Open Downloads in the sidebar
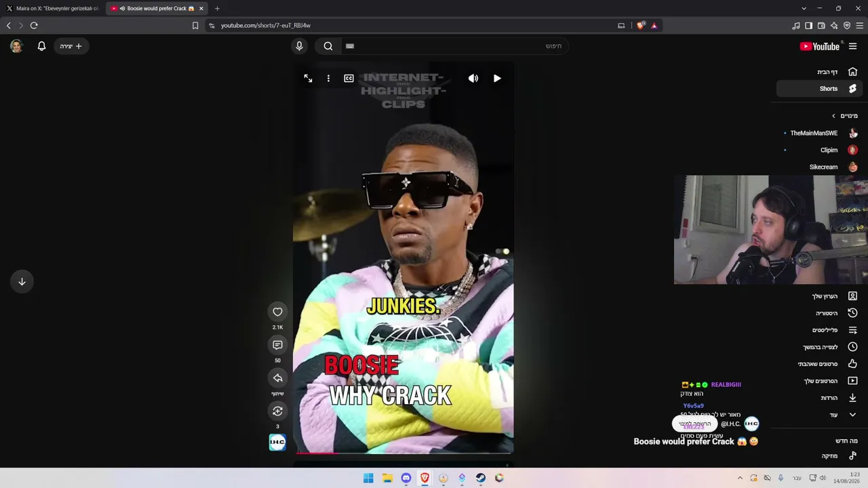868x488 pixels. pos(819,398)
